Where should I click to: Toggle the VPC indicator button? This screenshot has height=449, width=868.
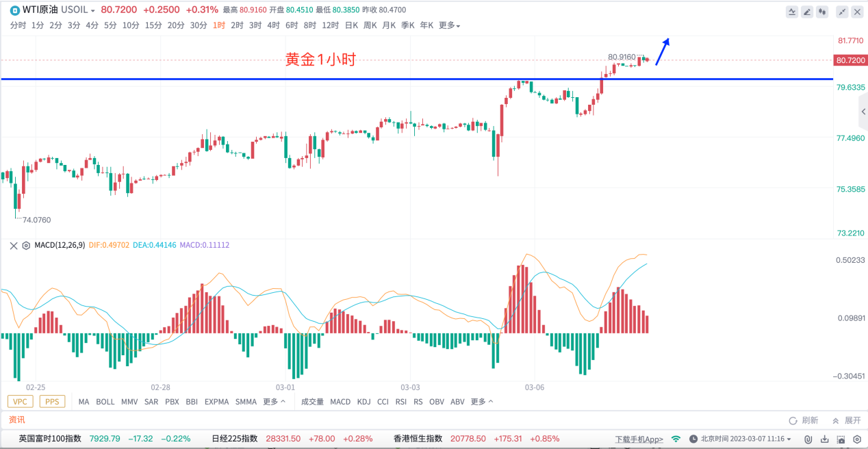[x=21, y=402]
